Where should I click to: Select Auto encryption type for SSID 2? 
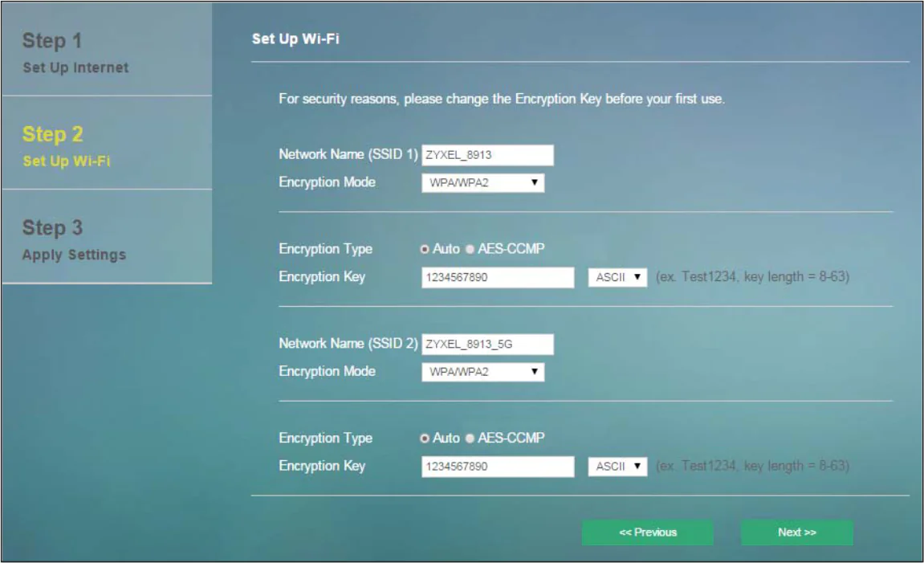[425, 439]
